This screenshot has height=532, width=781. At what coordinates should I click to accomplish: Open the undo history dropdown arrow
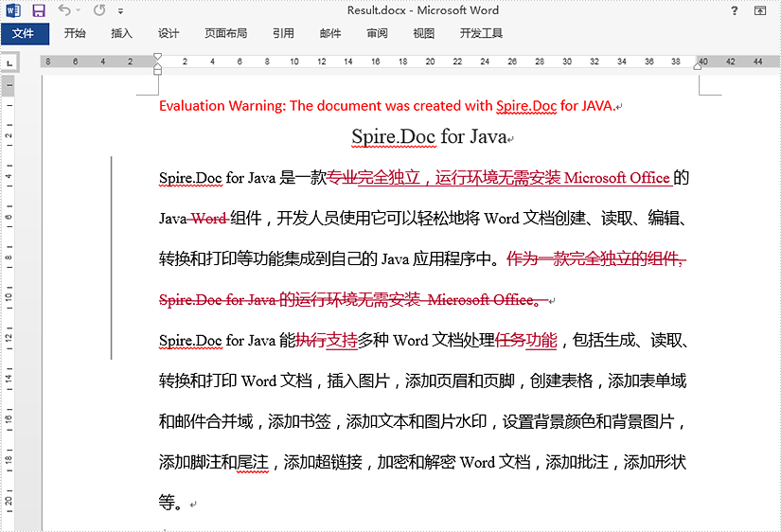coord(79,10)
